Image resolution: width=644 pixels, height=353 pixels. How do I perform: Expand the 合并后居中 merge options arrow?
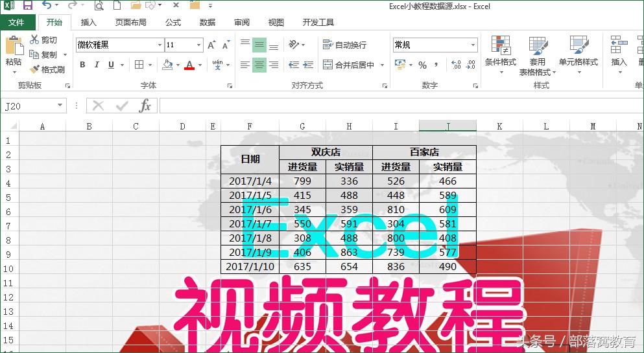[x=383, y=65]
